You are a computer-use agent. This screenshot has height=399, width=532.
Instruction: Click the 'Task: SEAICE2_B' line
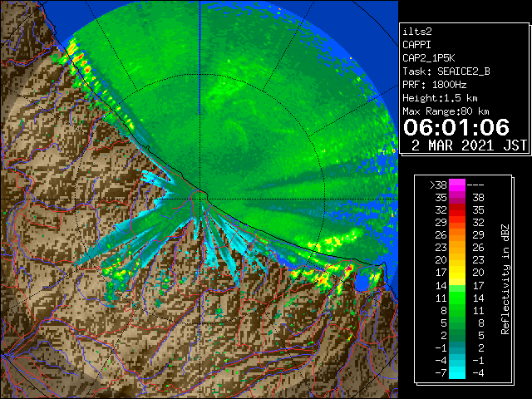click(x=446, y=71)
